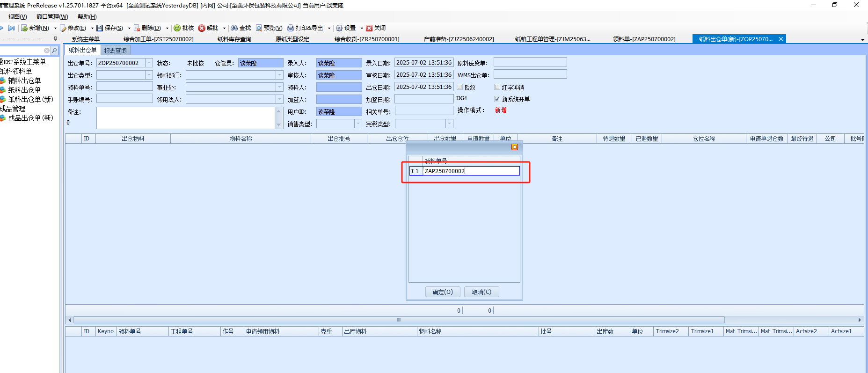Click the 工程单号 column header in lower grid

pos(194,331)
